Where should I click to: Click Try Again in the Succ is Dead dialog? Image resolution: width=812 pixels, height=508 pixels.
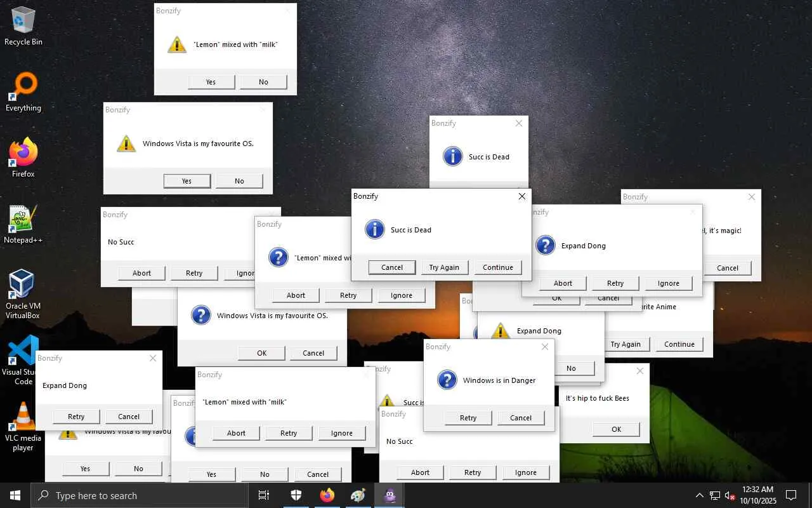coord(444,267)
